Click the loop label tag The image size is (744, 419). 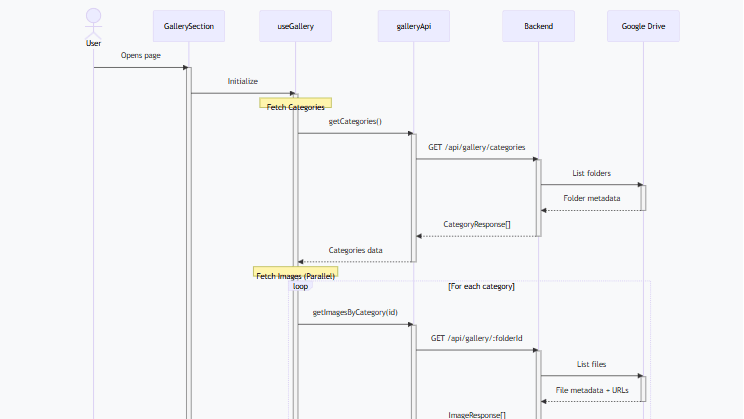pyautogui.click(x=300, y=286)
